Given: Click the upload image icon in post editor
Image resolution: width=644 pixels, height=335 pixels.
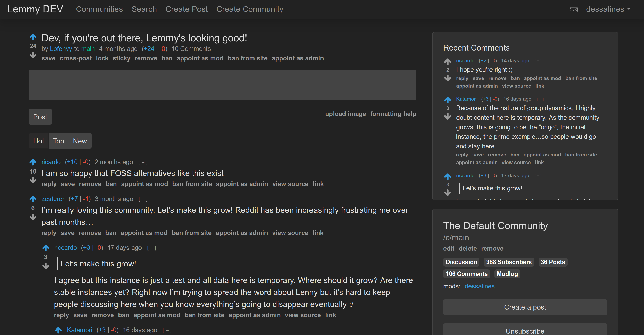Looking at the screenshot, I should coord(346,114).
